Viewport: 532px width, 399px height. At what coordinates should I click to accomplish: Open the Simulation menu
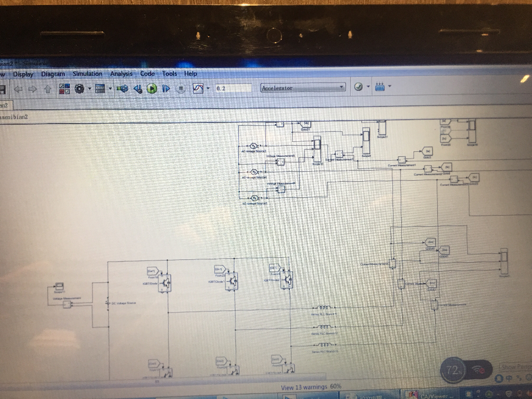87,74
